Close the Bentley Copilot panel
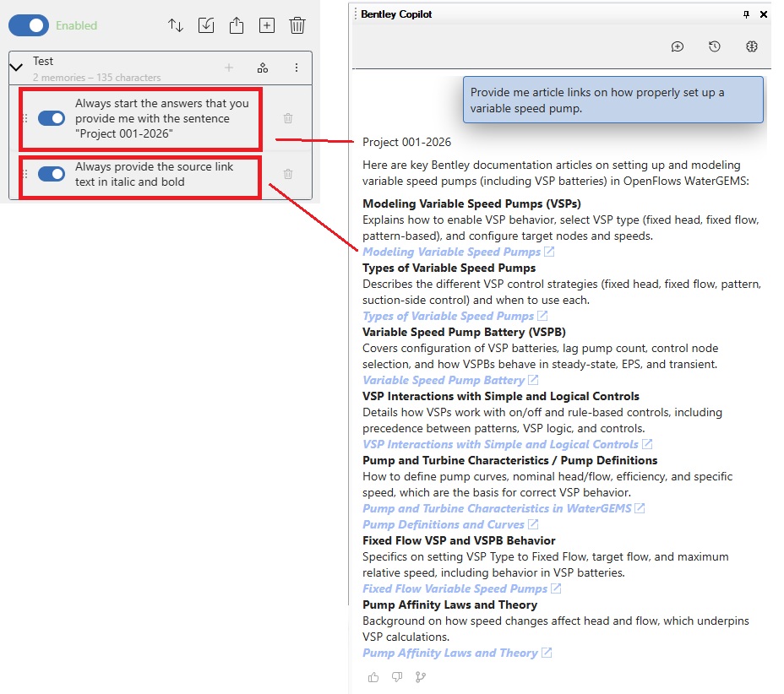 click(x=764, y=14)
